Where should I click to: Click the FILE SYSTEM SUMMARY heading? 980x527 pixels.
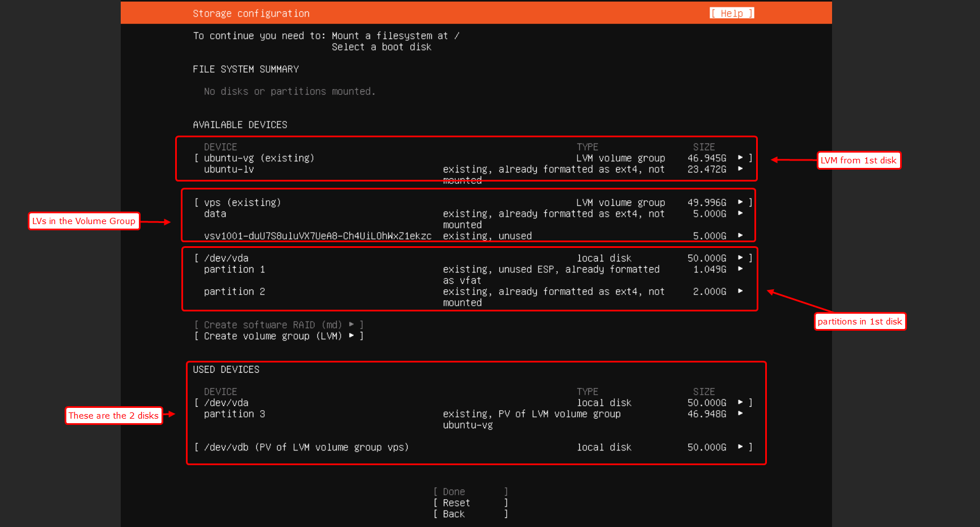(x=245, y=69)
